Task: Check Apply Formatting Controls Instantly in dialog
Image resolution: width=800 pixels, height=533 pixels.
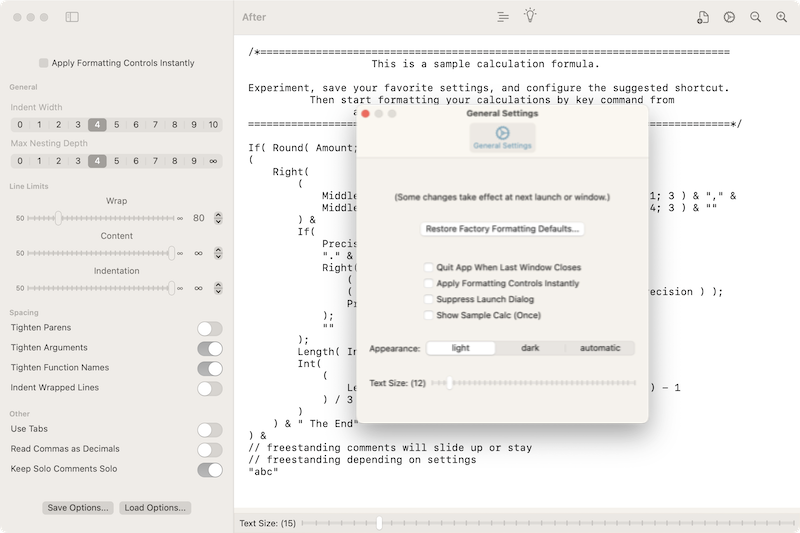Action: (x=429, y=283)
